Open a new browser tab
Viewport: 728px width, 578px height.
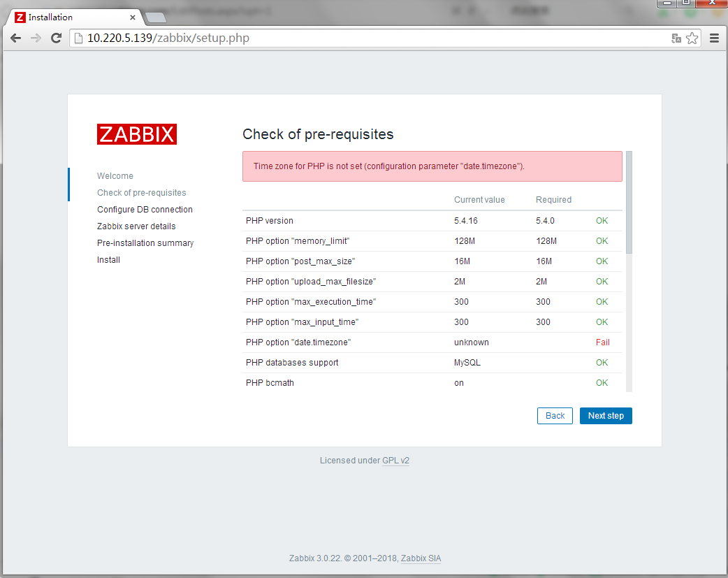[x=156, y=17]
